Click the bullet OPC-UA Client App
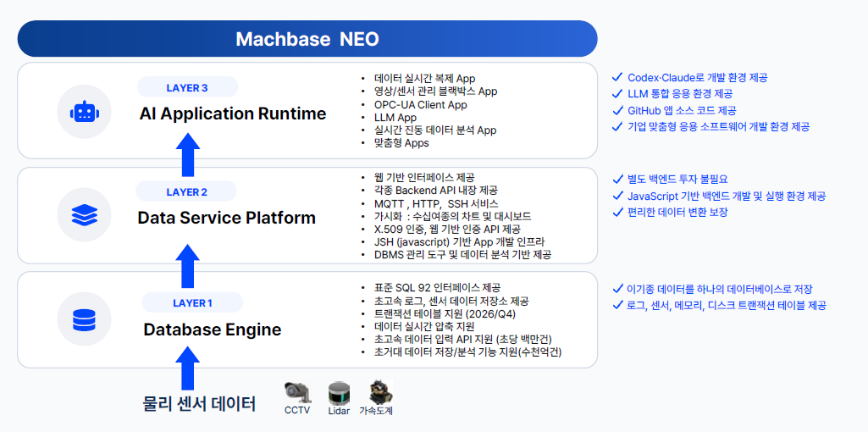868x432 pixels. [421, 105]
